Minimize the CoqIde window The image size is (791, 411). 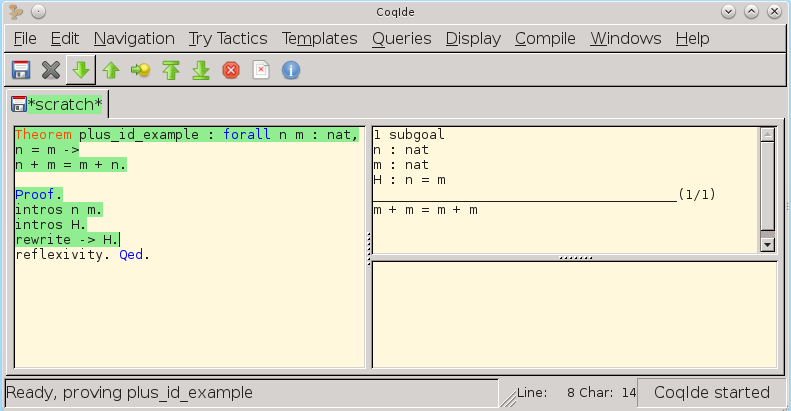(x=728, y=11)
